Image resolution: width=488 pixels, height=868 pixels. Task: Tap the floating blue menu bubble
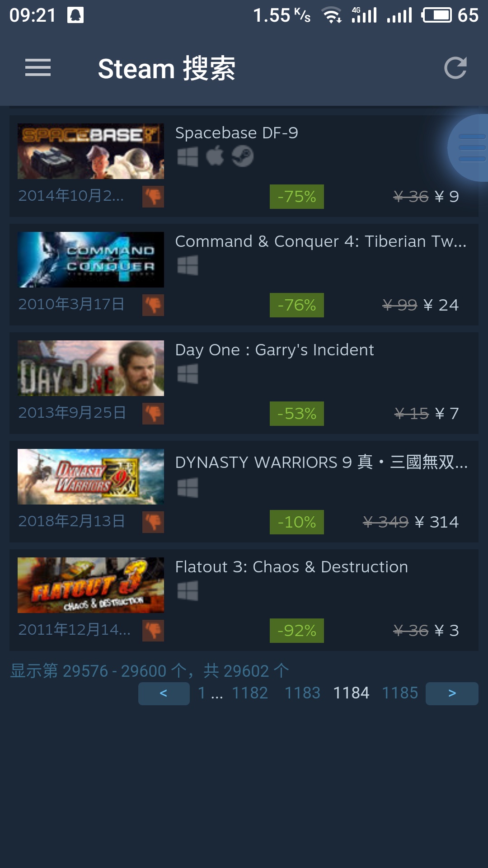tap(469, 148)
